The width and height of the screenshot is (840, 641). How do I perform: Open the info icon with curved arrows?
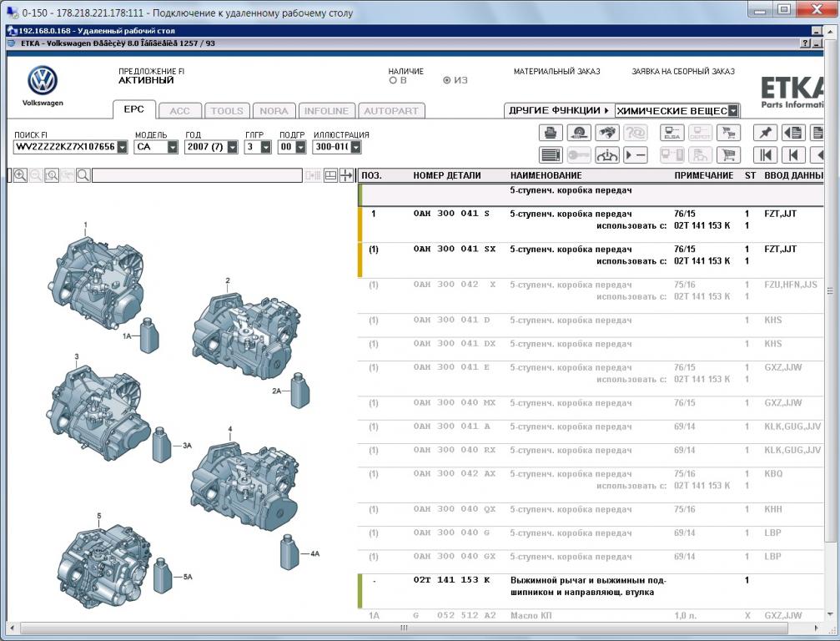click(607, 155)
